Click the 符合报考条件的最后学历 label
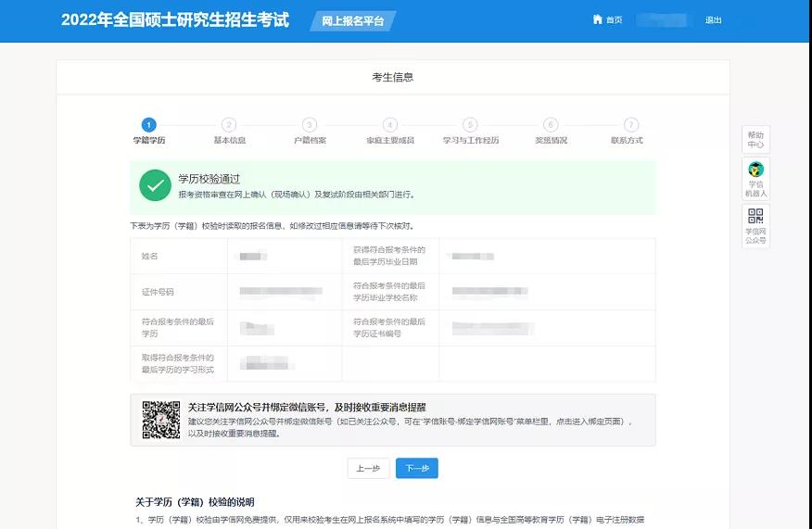This screenshot has width=812, height=529. pyautogui.click(x=178, y=328)
